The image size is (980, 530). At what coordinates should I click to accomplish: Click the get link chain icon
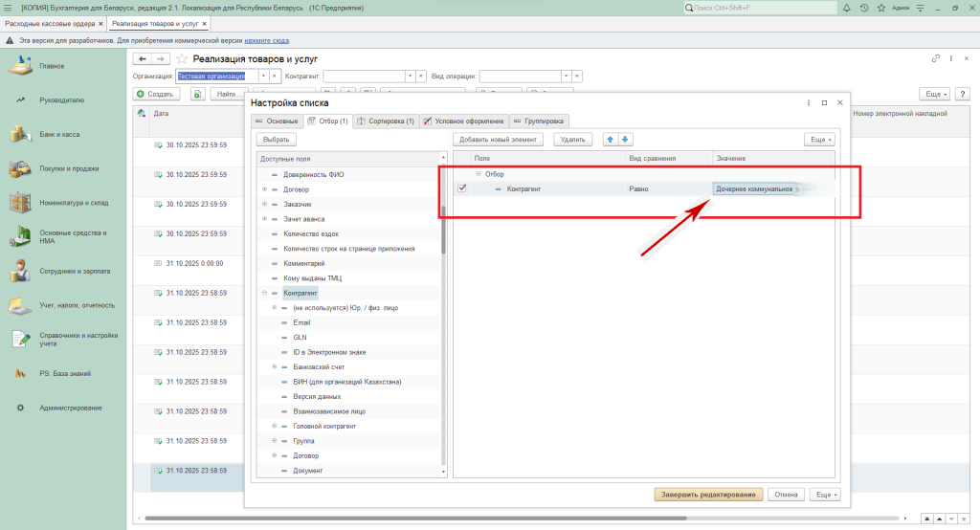pos(935,59)
